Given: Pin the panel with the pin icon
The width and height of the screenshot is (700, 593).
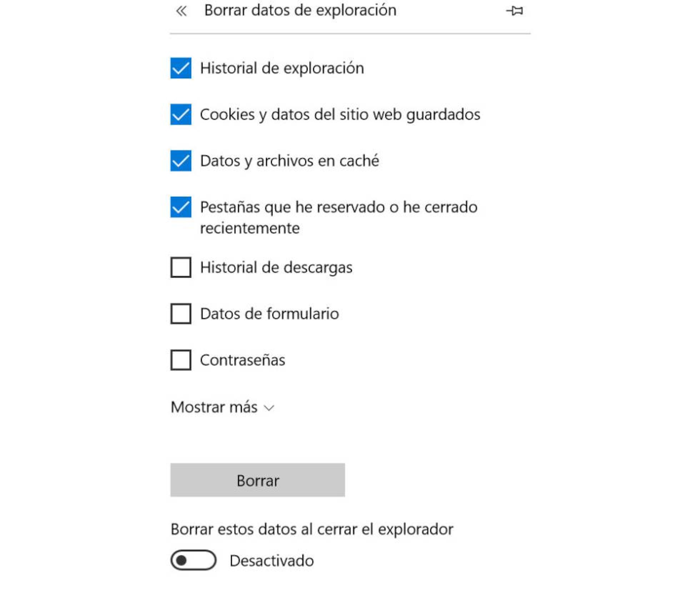Looking at the screenshot, I should [x=515, y=11].
